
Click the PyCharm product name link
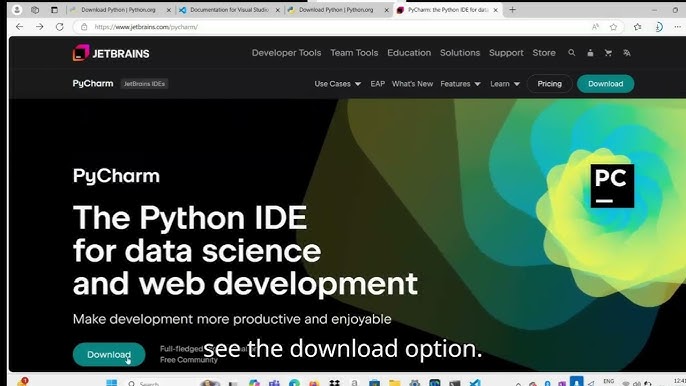93,83
